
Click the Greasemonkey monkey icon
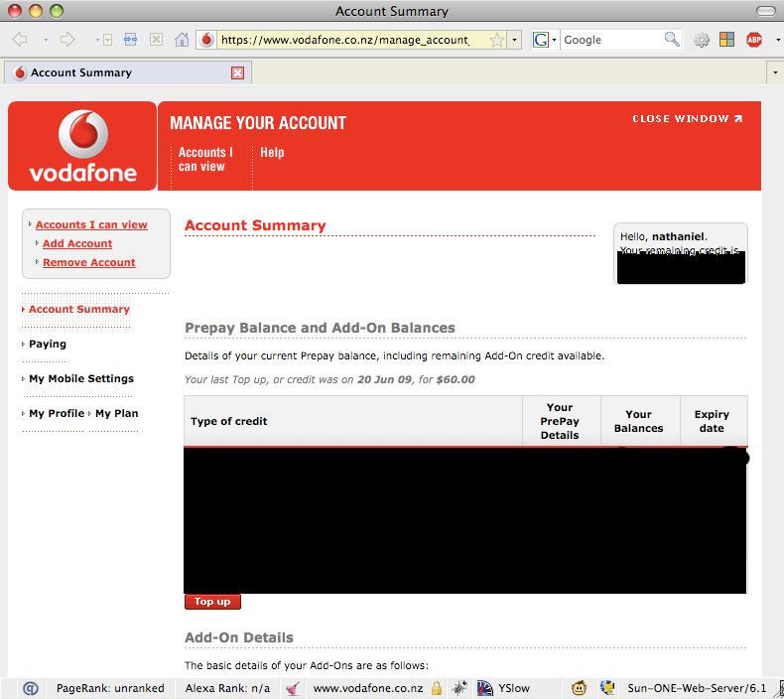click(579, 688)
